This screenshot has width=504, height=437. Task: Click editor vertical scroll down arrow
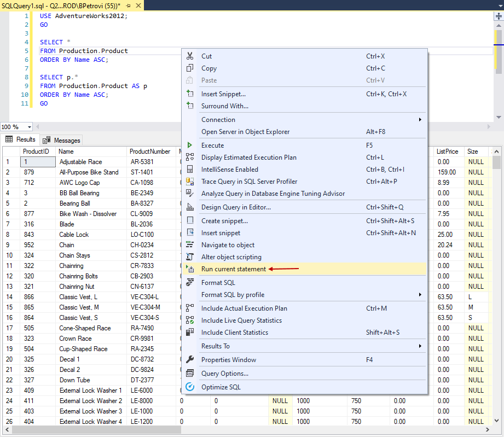499,117
